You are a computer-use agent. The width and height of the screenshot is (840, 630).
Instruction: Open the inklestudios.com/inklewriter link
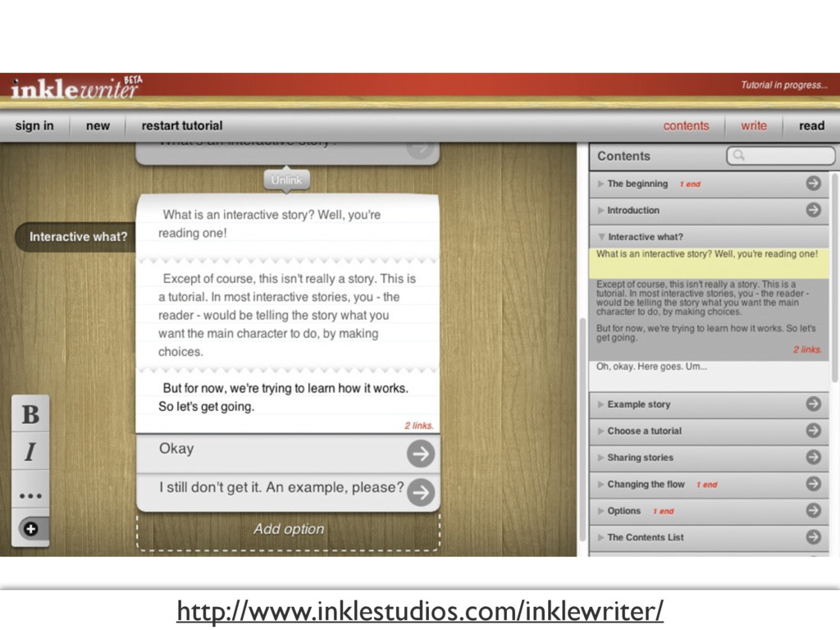[420, 610]
